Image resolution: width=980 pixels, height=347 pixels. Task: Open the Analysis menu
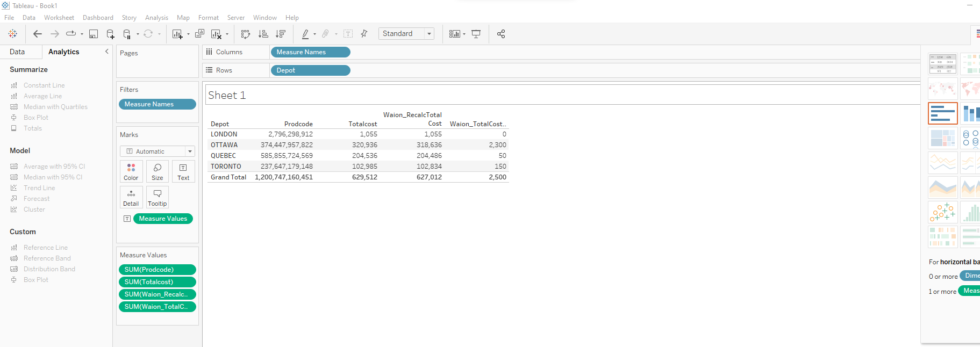(156, 18)
